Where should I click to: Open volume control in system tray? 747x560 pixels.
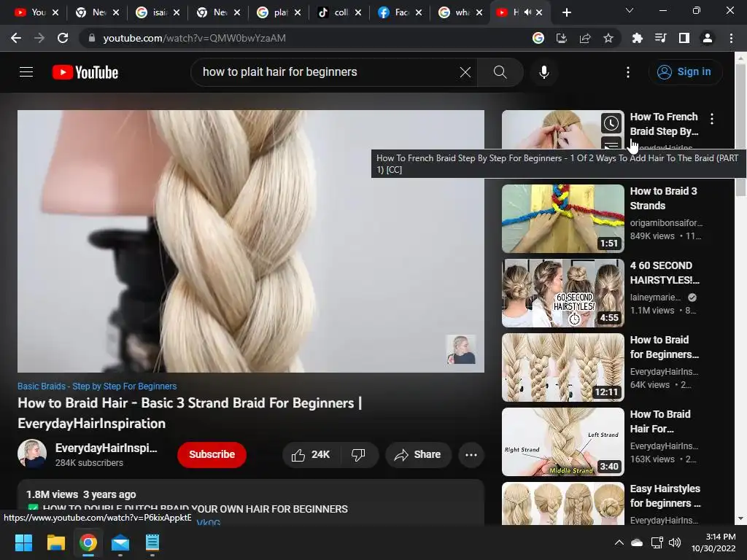coord(675,542)
